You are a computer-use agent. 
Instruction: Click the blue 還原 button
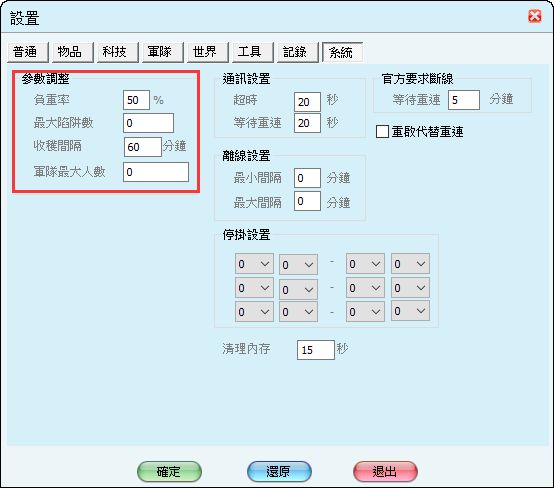[x=279, y=471]
